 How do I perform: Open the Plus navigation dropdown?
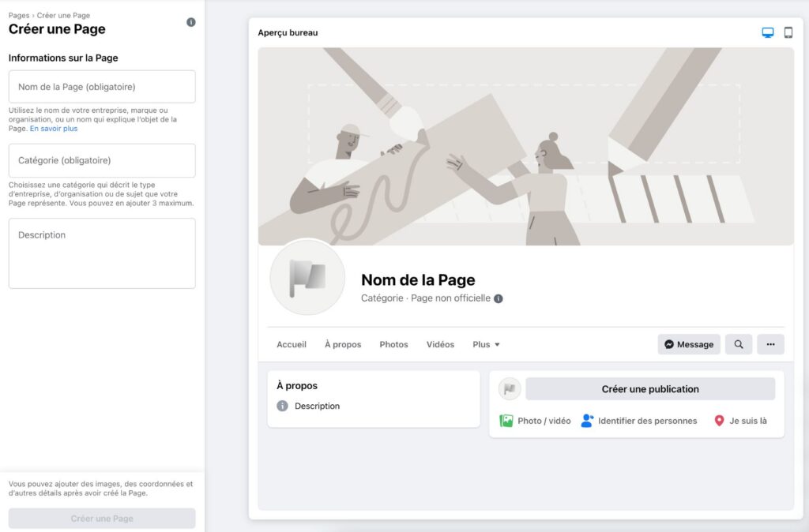486,344
